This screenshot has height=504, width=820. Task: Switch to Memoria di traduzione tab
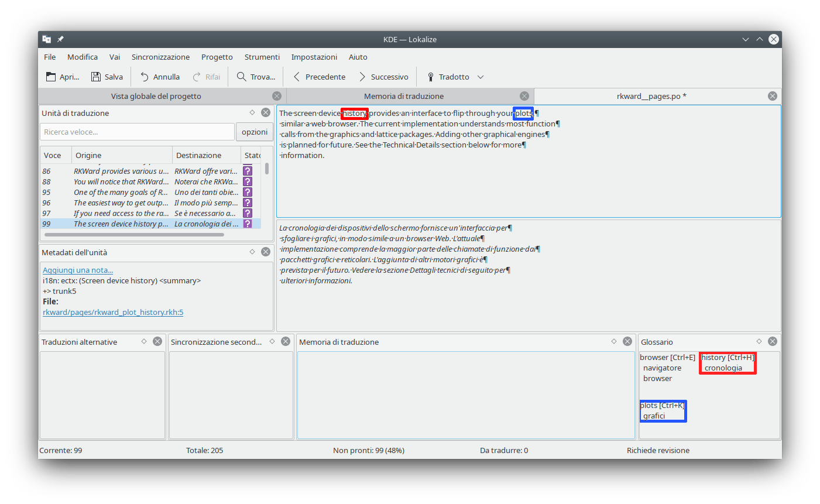404,96
